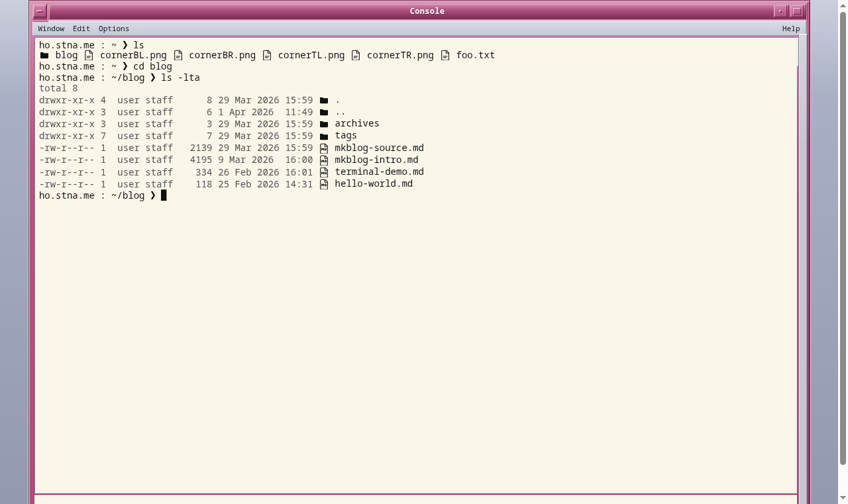Click the hello-world.md markdown icon

[x=324, y=184]
